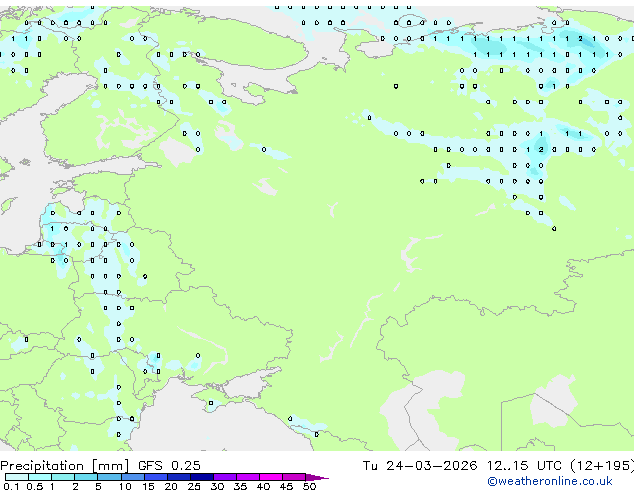
Task: Click the 30–35 mm purple legend box
Action: click(224, 477)
